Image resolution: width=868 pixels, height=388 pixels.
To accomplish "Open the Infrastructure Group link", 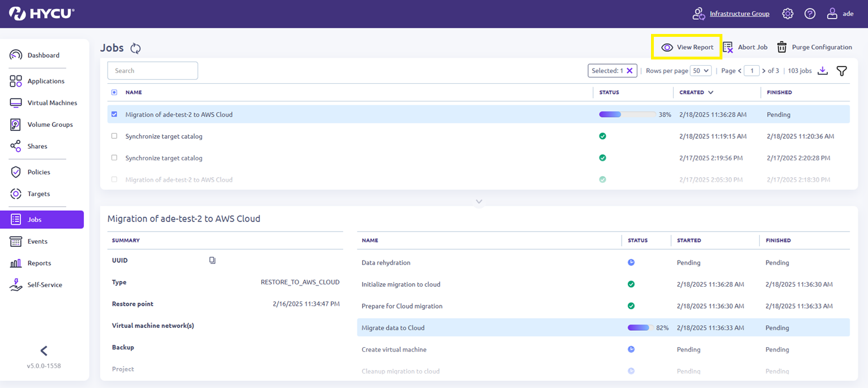I will pyautogui.click(x=739, y=14).
